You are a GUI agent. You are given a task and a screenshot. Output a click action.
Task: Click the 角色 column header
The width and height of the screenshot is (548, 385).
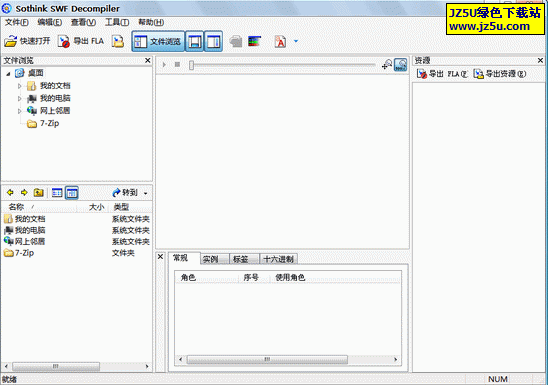click(207, 278)
